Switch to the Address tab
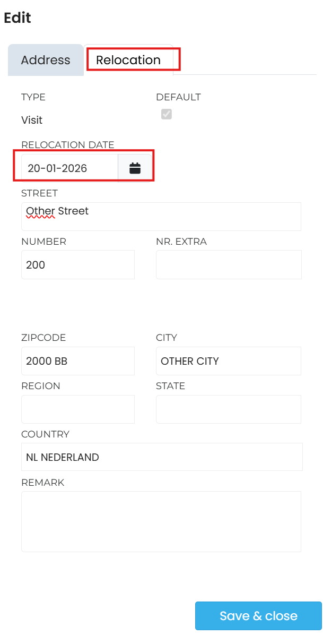 46,60
